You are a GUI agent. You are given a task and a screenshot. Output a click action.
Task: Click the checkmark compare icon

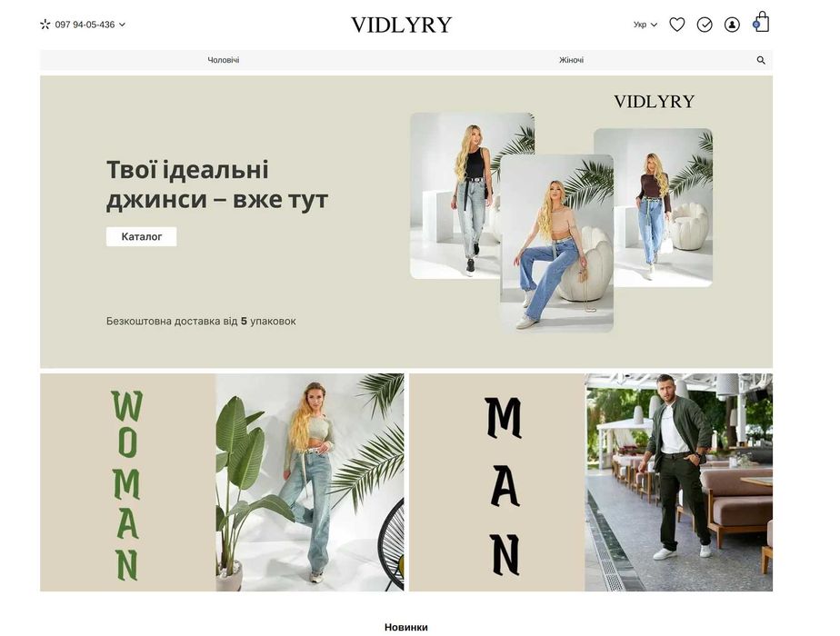pyautogui.click(x=705, y=25)
